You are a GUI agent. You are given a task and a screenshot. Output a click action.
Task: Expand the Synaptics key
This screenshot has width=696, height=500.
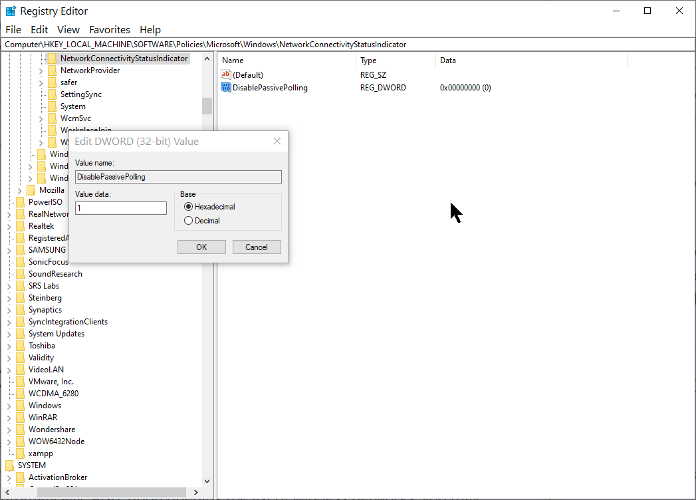[9, 310]
